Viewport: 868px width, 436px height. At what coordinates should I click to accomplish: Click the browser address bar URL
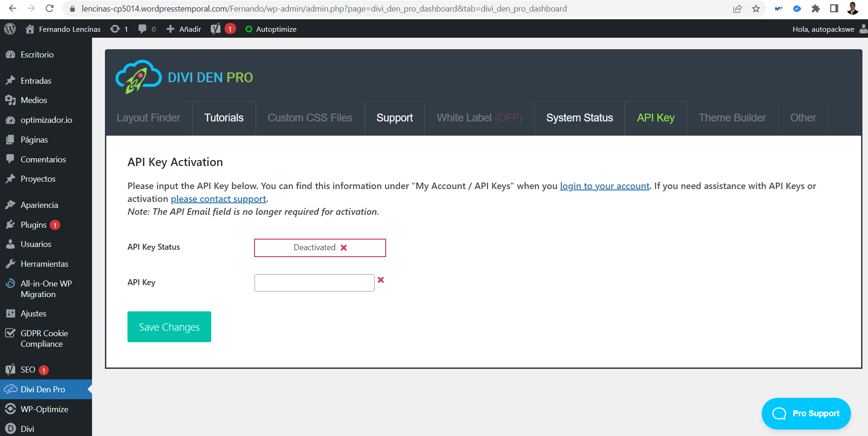324,8
